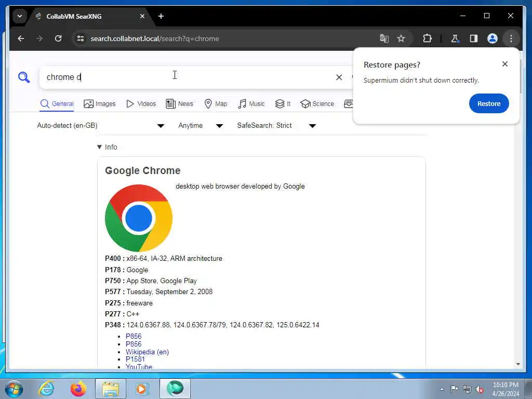
Task: Toggle the side panel icon
Action: tap(474, 38)
